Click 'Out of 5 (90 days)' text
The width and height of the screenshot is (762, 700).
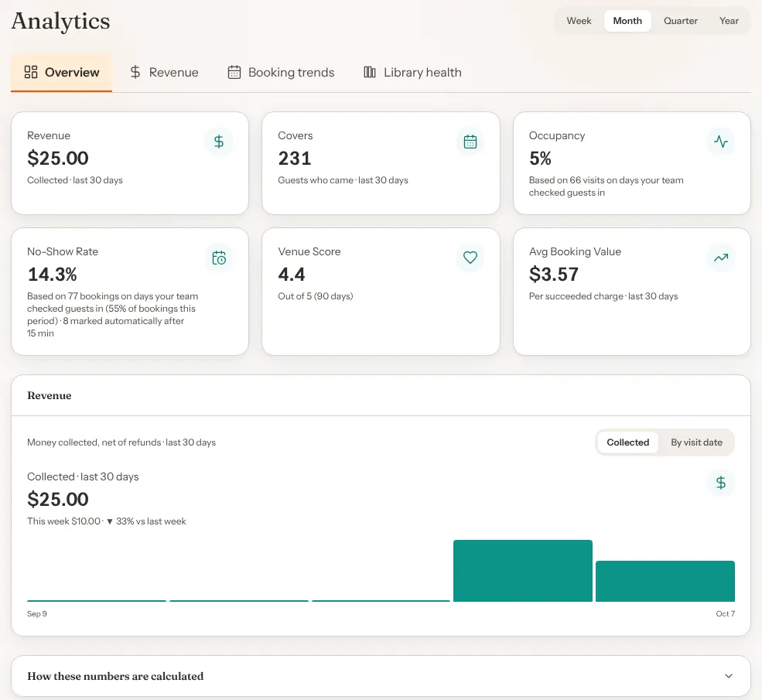[316, 296]
